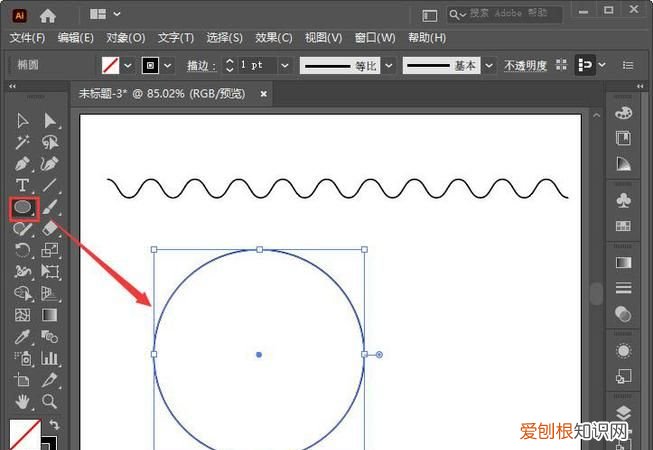The image size is (653, 450).
Task: Click the search Adobe help field
Action: coord(504,15)
